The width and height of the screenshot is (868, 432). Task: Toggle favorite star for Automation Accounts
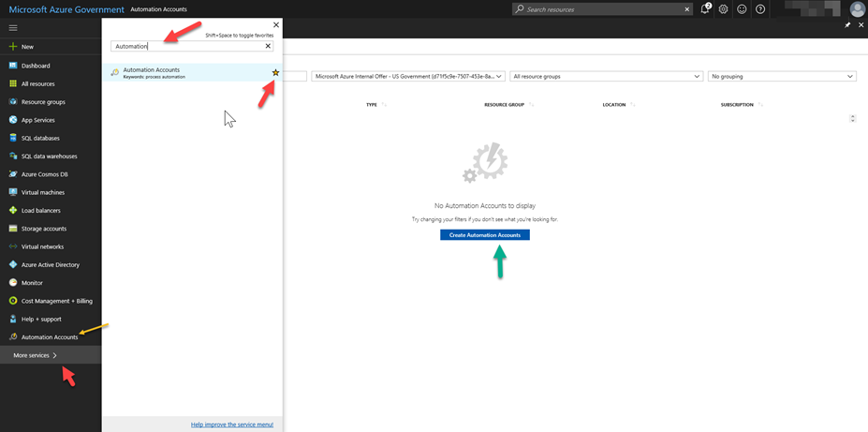275,72
